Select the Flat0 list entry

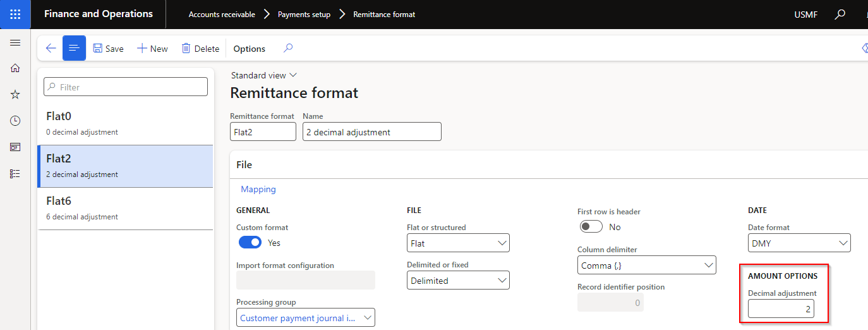tap(126, 124)
